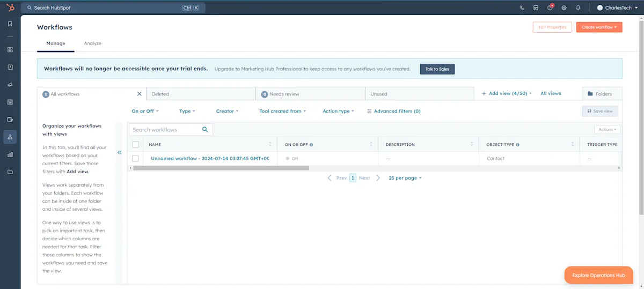
Task: Select the Unused view tab
Action: [420, 94]
